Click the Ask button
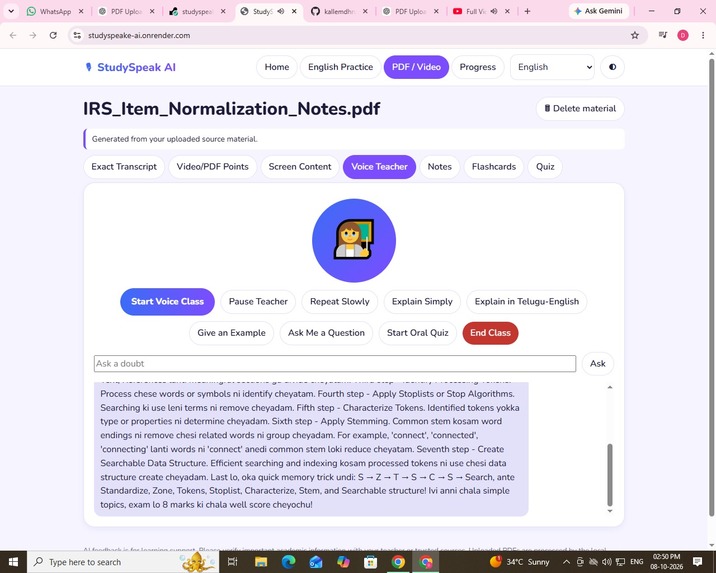This screenshot has width=716, height=573. point(597,363)
